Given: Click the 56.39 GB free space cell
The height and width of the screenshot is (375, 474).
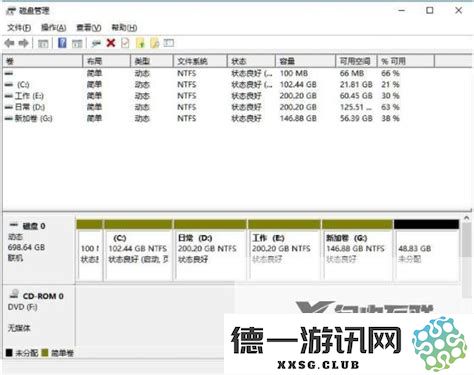Looking at the screenshot, I should tap(356, 118).
